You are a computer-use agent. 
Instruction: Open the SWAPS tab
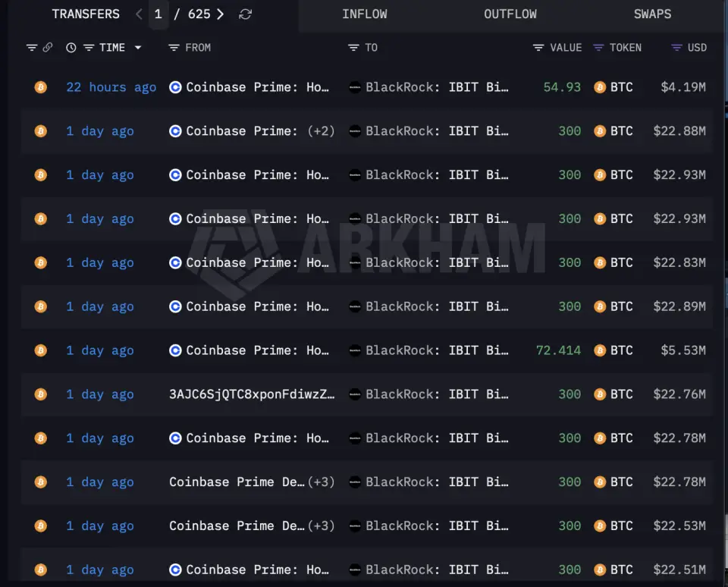click(652, 14)
